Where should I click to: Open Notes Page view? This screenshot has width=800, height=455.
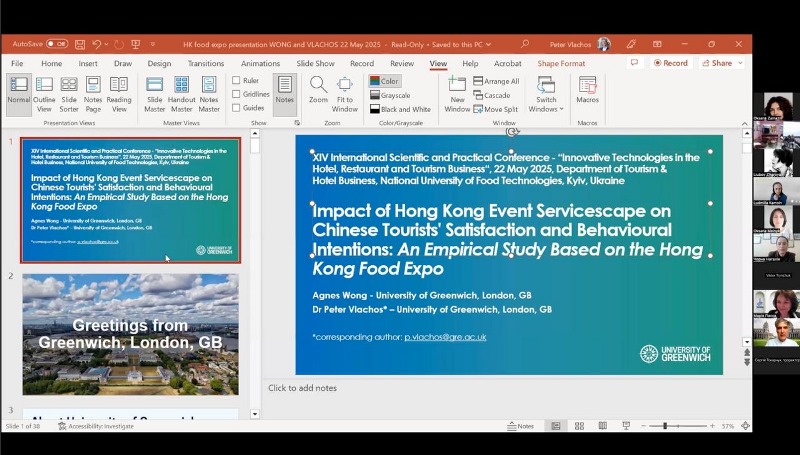(93, 95)
